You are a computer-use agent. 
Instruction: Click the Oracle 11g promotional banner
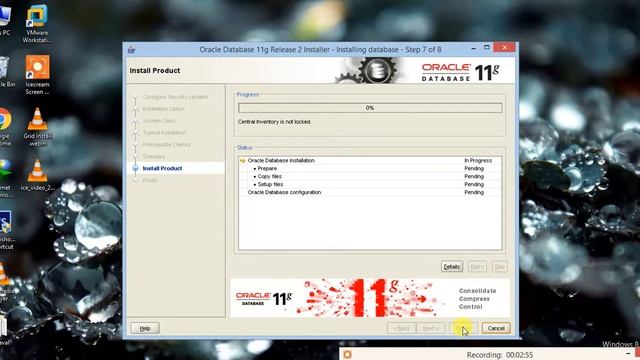pyautogui.click(x=370, y=298)
